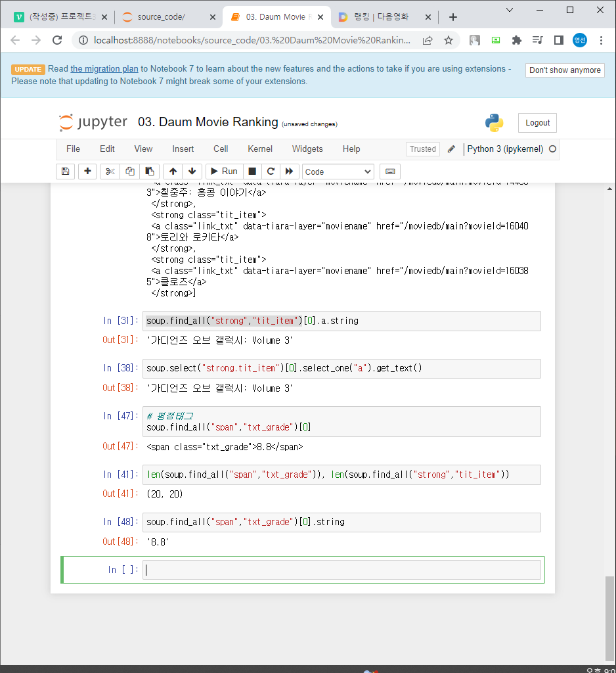Go forward in browser history
Screen dimensions: 616x673
coord(36,40)
